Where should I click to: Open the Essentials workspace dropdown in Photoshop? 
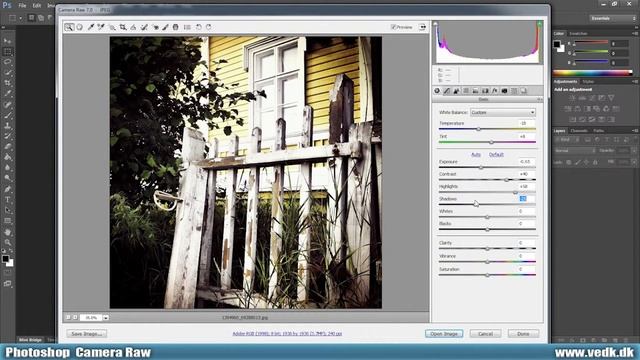[x=612, y=18]
